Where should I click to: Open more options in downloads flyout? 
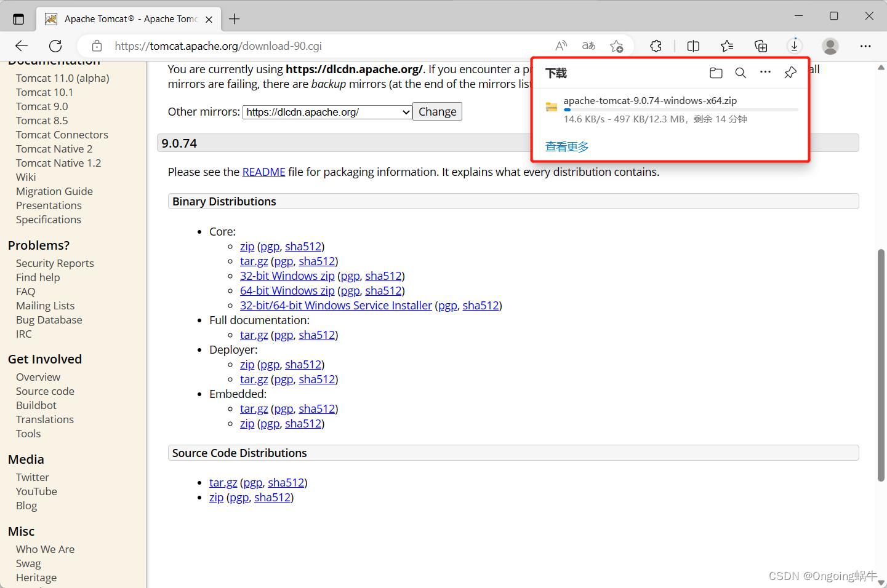[x=765, y=73]
